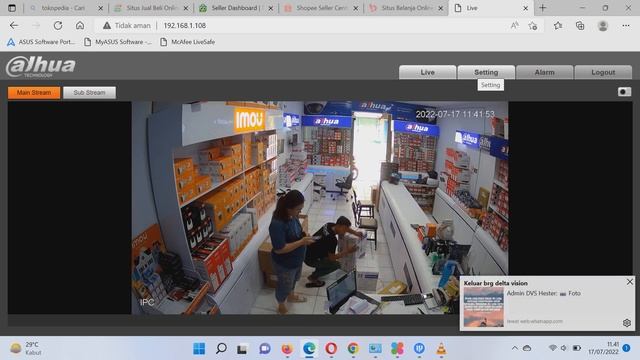Open the notification photo thumbnail

(x=484, y=307)
